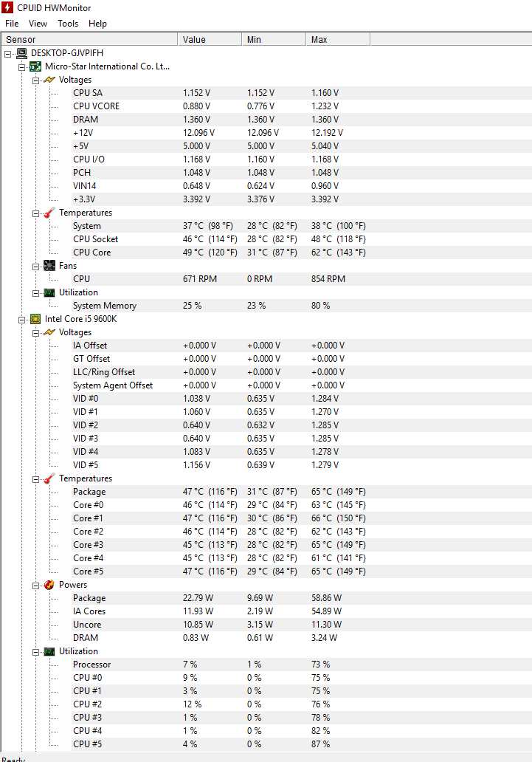Select the IA Cores power row
532x762 pixels.
pyautogui.click(x=301, y=611)
